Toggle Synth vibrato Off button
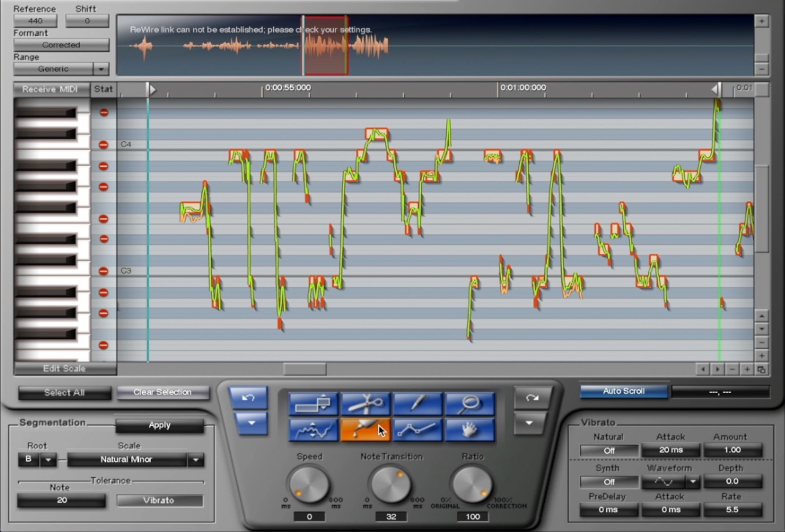The image size is (785, 532). 609,482
